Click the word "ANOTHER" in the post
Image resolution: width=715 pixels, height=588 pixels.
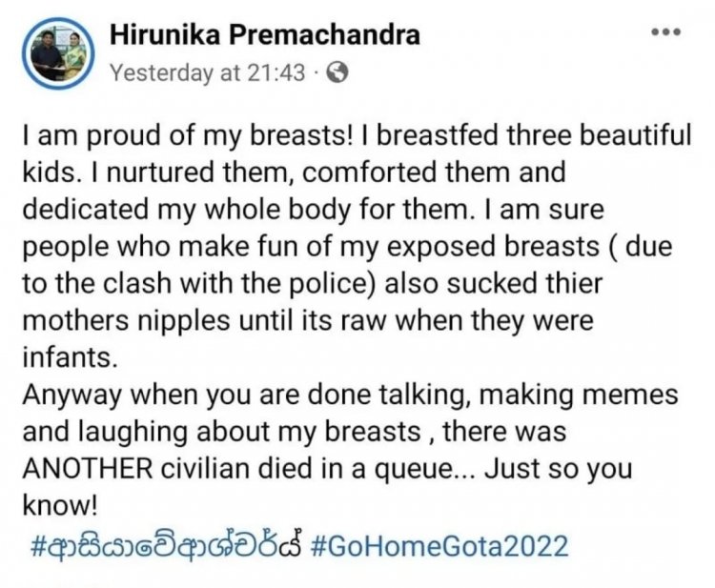(88, 468)
